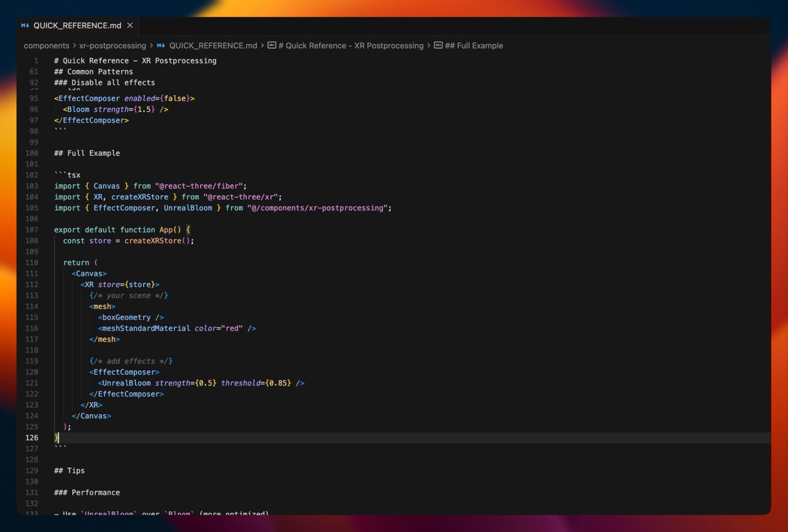Viewport: 788px width, 532px height.
Task: Click the '{/* add effects */}' comment
Action: [x=131, y=361]
